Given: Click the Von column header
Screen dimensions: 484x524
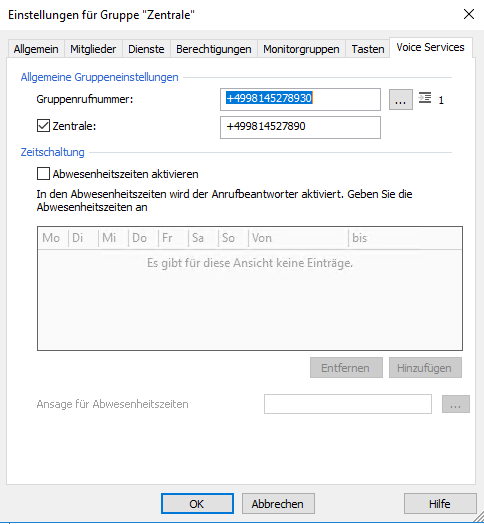Looking at the screenshot, I should coord(298,238).
